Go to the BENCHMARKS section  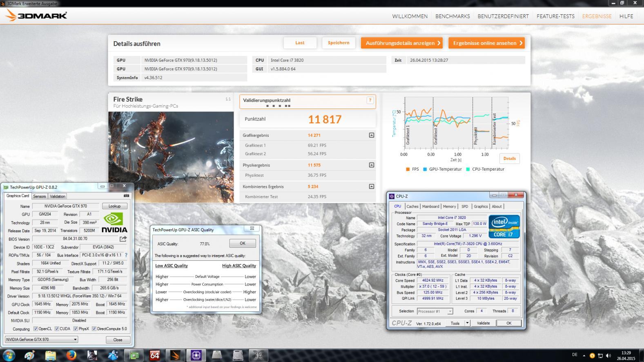[x=452, y=16]
